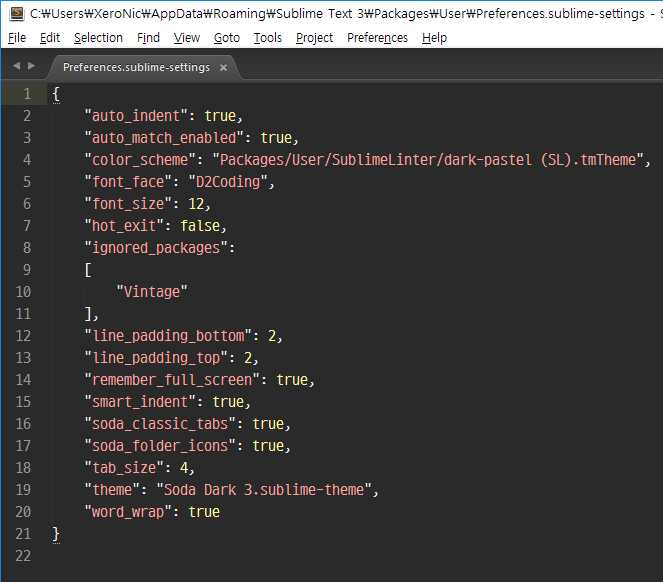Click the "line_padding_top" key
The height and width of the screenshot is (582, 663).
click(x=156, y=358)
